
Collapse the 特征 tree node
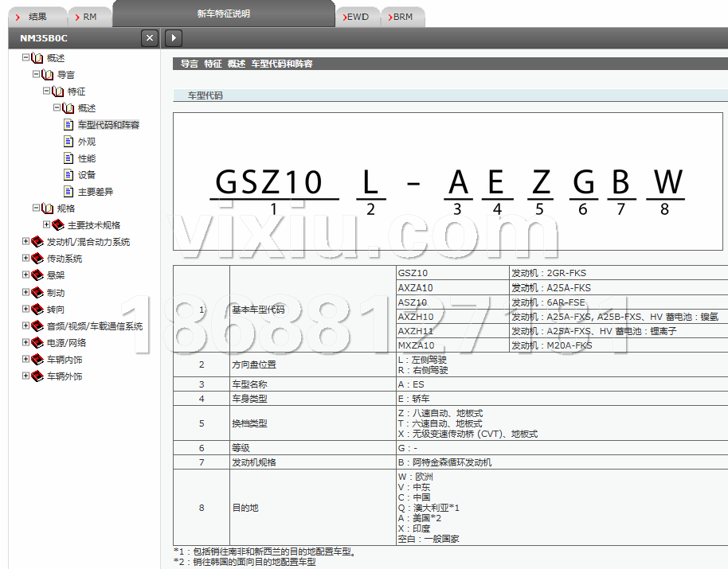46,92
